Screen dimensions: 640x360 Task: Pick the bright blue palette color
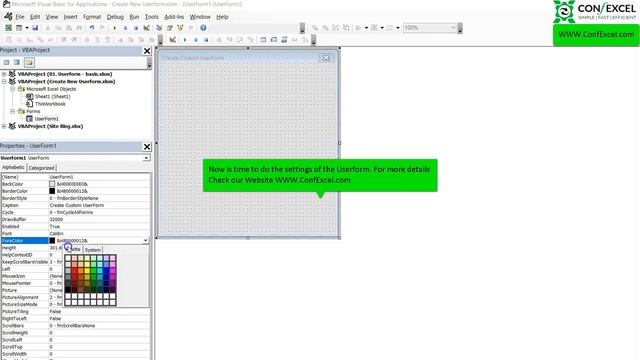tap(106, 271)
